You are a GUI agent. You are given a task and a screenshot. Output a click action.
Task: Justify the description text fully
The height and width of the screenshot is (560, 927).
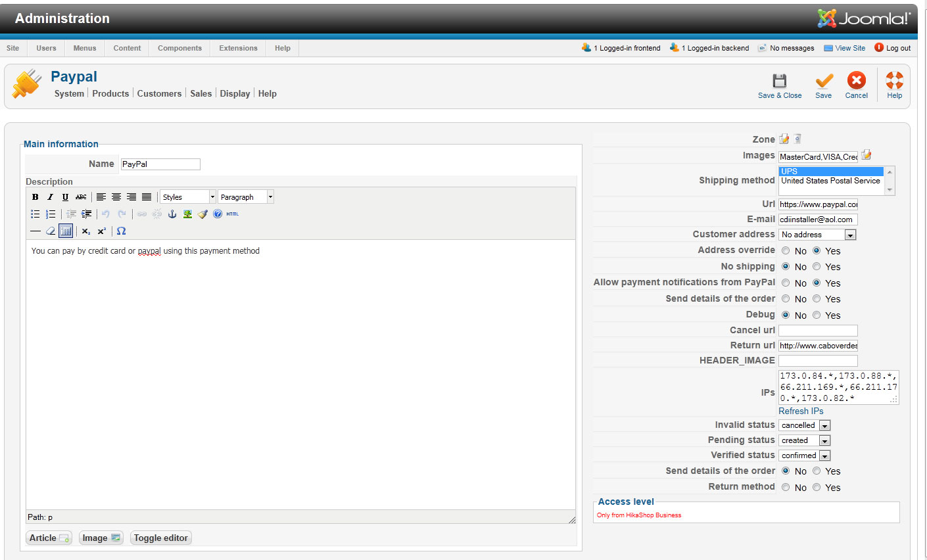(147, 197)
